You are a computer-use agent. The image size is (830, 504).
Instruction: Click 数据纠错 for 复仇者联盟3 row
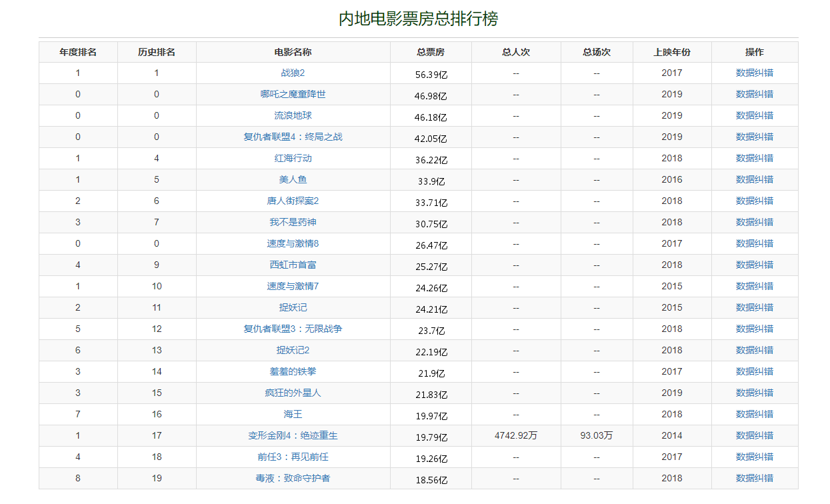click(755, 329)
